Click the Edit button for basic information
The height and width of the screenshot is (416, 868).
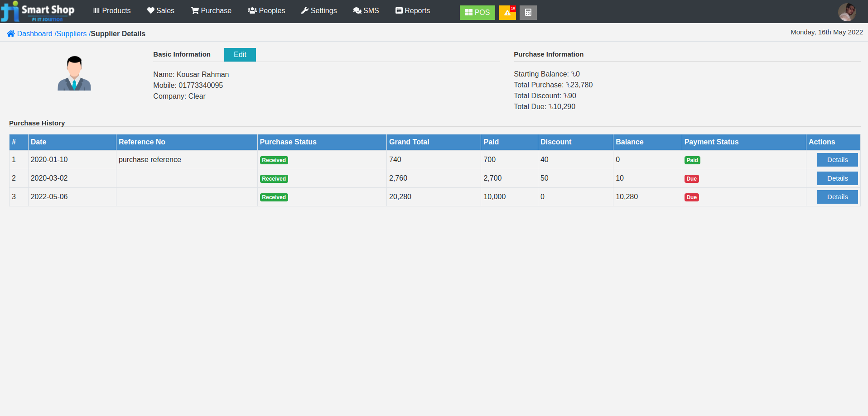point(240,54)
